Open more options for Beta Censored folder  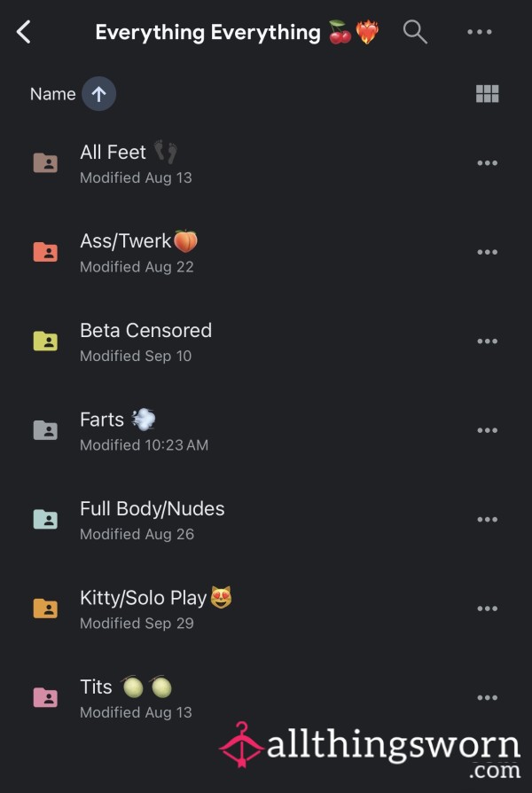487,342
